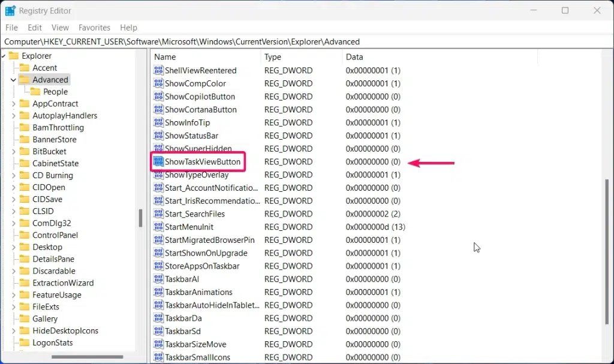This screenshot has width=614, height=364.
Task: Open the Edit menu
Action: [x=34, y=28]
